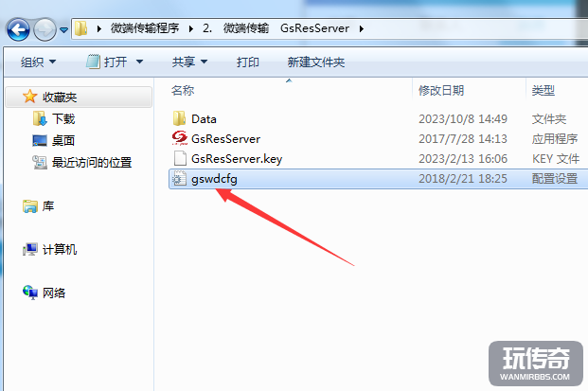
Task: Open the 组织 dropdown menu
Action: click(x=38, y=62)
